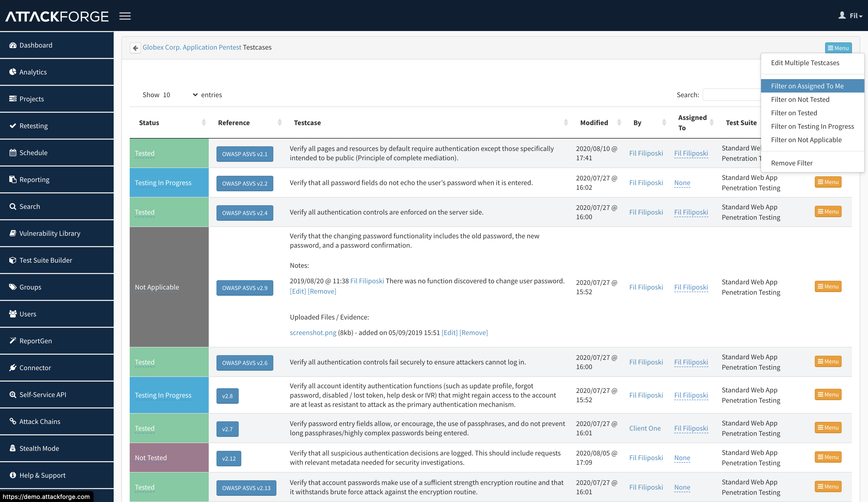Click the v2.8 reference badge
Image resolution: width=868 pixels, height=502 pixels.
(227, 396)
